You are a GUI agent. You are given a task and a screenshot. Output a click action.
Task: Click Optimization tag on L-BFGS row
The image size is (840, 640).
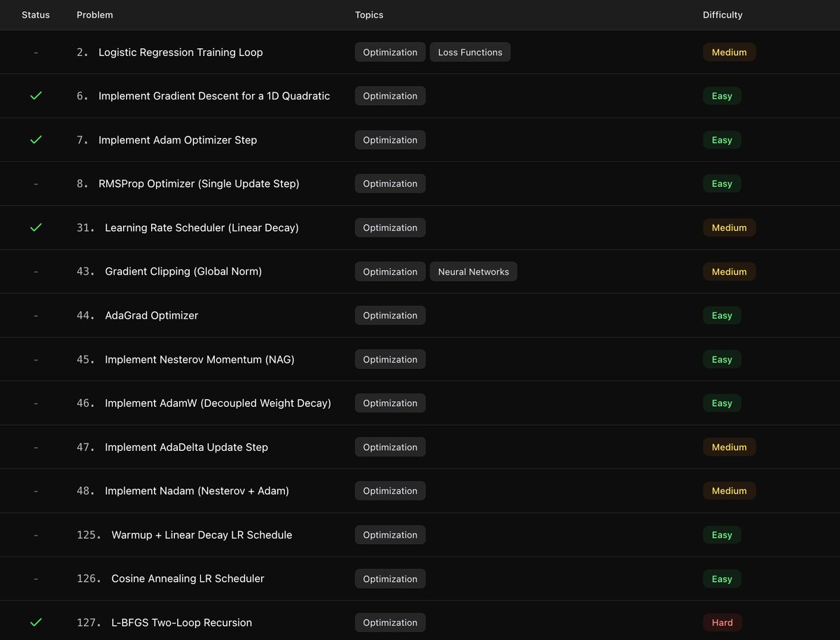click(x=390, y=622)
